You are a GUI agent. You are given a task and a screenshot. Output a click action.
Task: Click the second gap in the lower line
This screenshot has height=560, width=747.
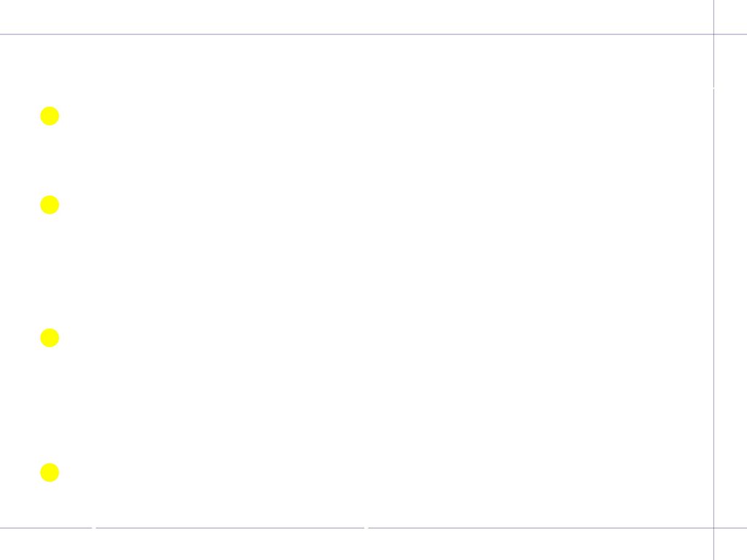pyautogui.click(x=366, y=528)
